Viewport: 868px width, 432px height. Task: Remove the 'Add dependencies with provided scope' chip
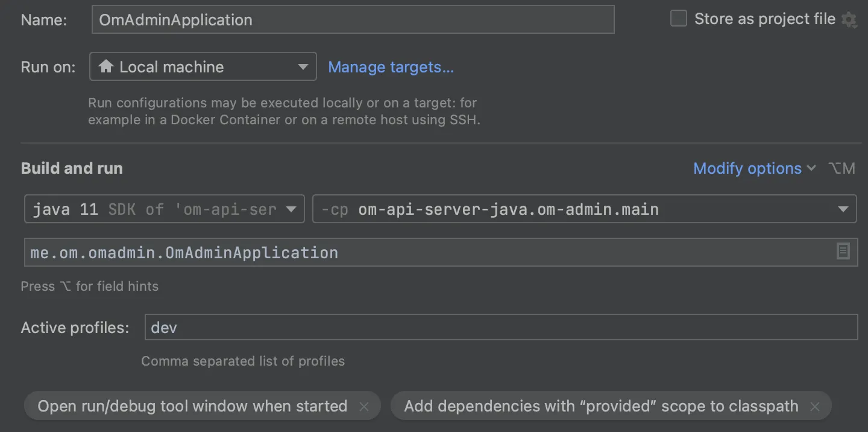[x=815, y=407]
